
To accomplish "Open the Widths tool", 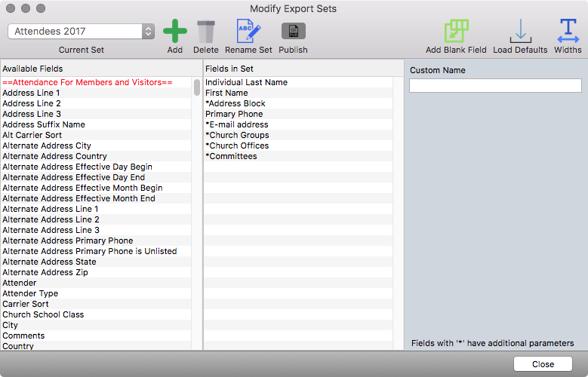I will tap(568, 32).
